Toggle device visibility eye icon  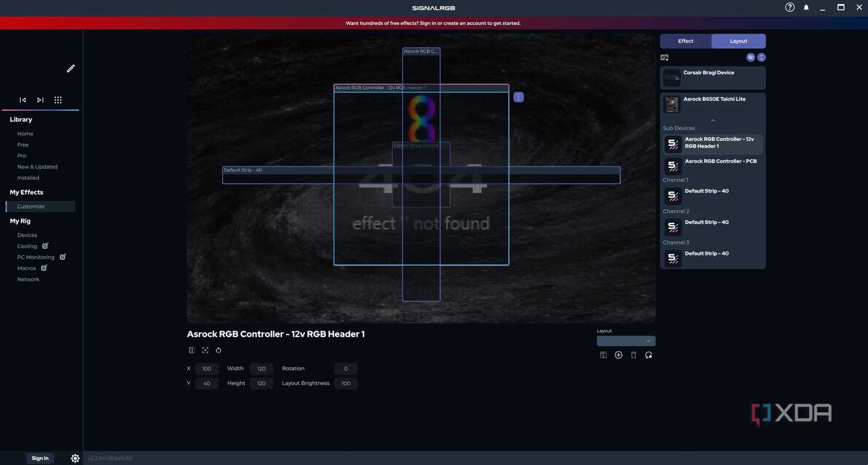[x=751, y=57]
